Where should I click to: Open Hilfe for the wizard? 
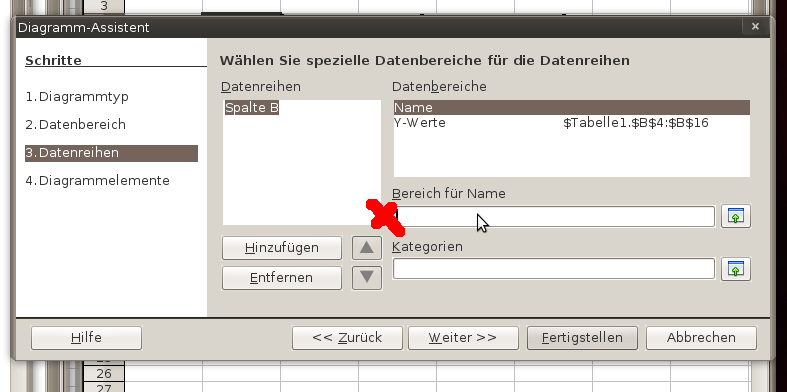tap(86, 338)
